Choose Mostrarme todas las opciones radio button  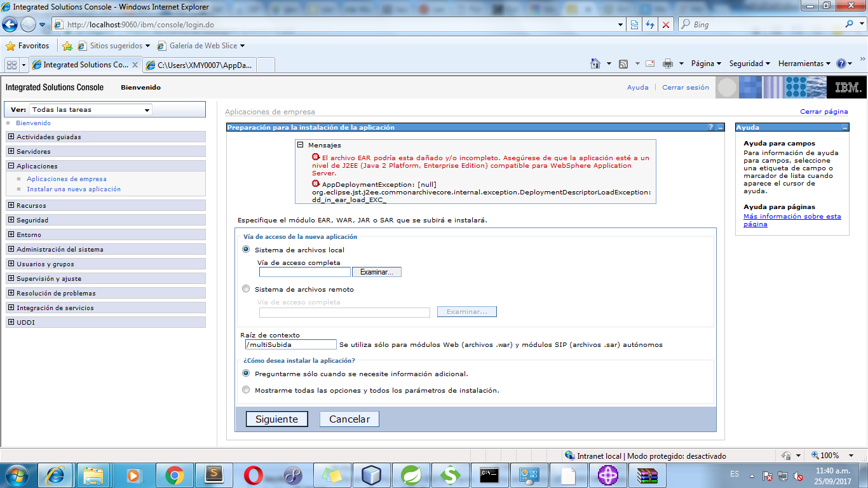246,390
